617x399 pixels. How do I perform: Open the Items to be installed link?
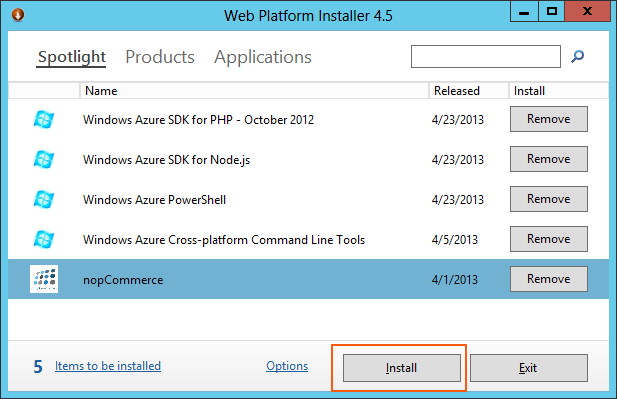(x=108, y=366)
